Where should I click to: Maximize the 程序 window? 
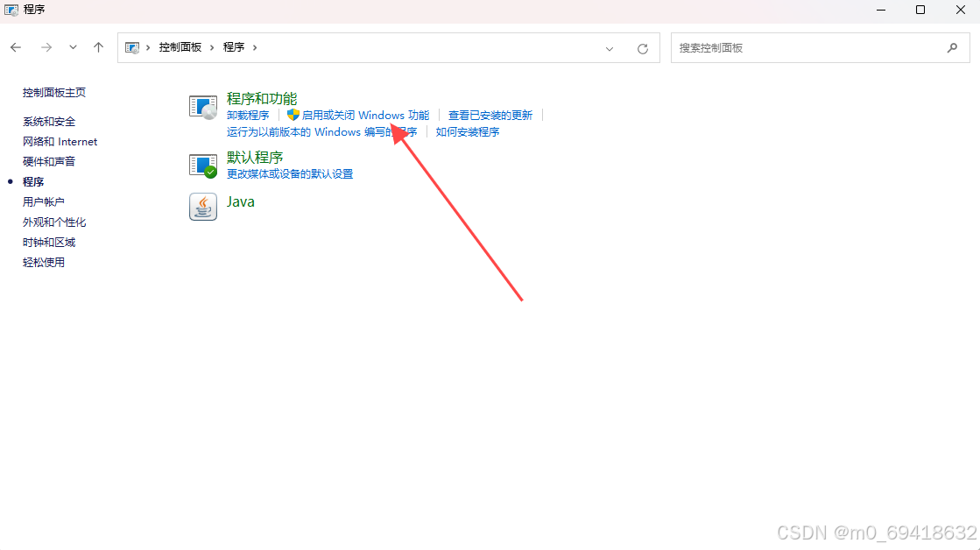coord(920,10)
